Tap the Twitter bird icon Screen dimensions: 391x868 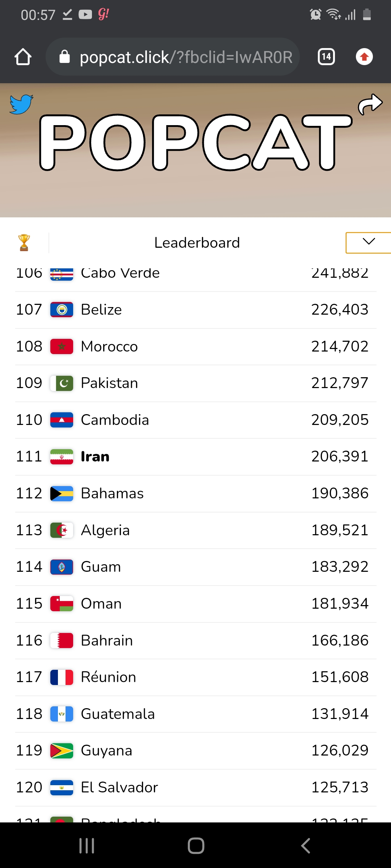(21, 105)
